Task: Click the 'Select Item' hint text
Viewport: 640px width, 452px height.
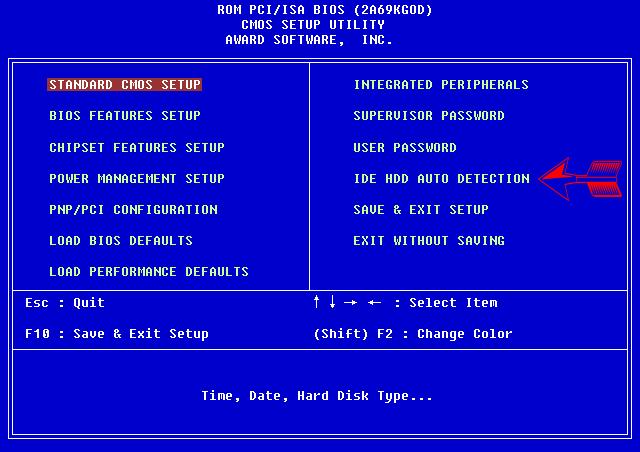Action: coord(453,303)
